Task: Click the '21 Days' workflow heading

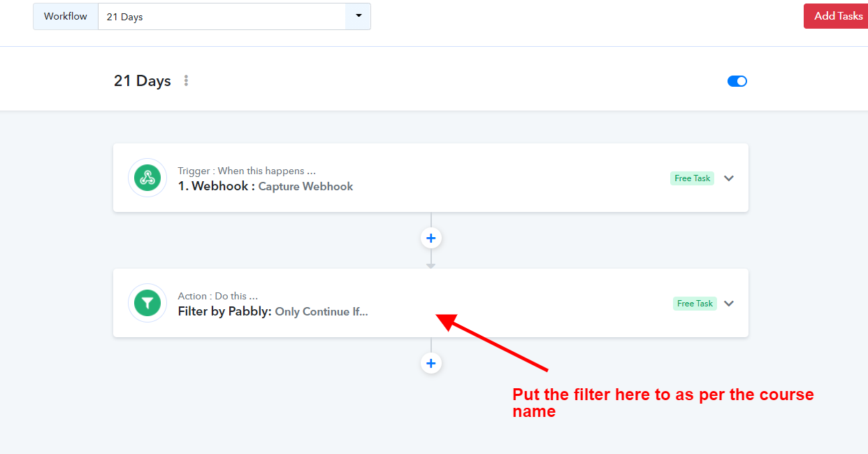Action: [x=143, y=81]
